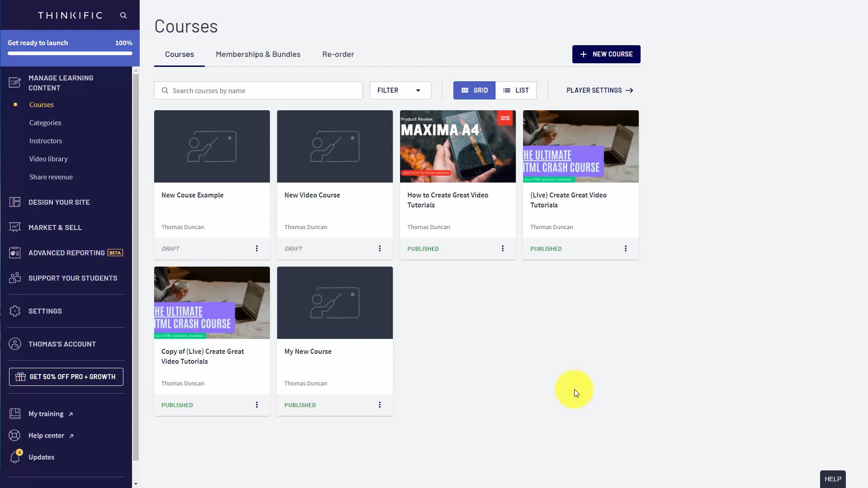Click 'How to Create Great Video Tutorials' title
The width and height of the screenshot is (868, 488).
click(x=448, y=200)
